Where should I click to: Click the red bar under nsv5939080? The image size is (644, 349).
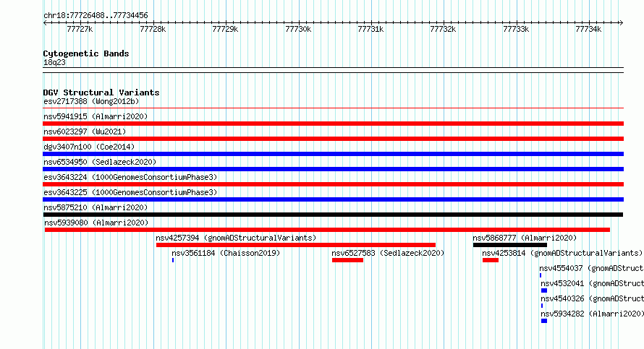(x=327, y=230)
